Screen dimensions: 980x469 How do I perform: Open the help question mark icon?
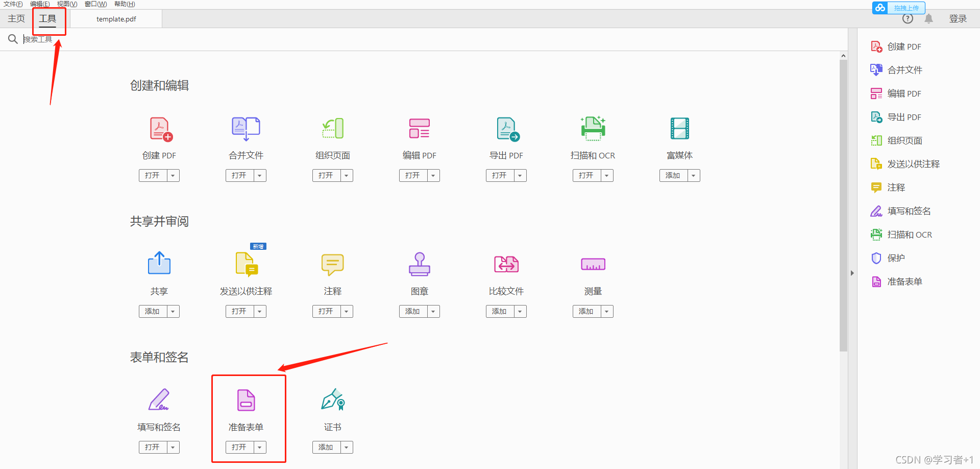pyautogui.click(x=908, y=19)
